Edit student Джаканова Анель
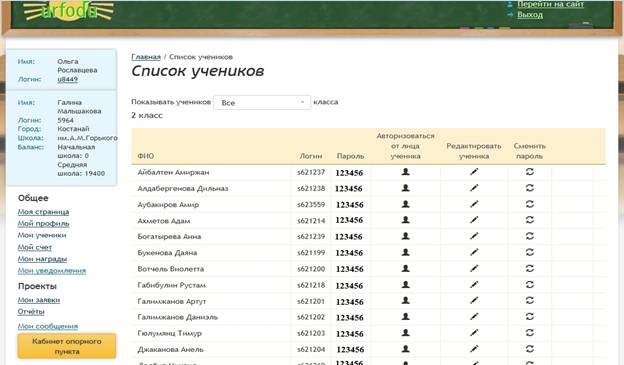The image size is (624, 365). [474, 349]
